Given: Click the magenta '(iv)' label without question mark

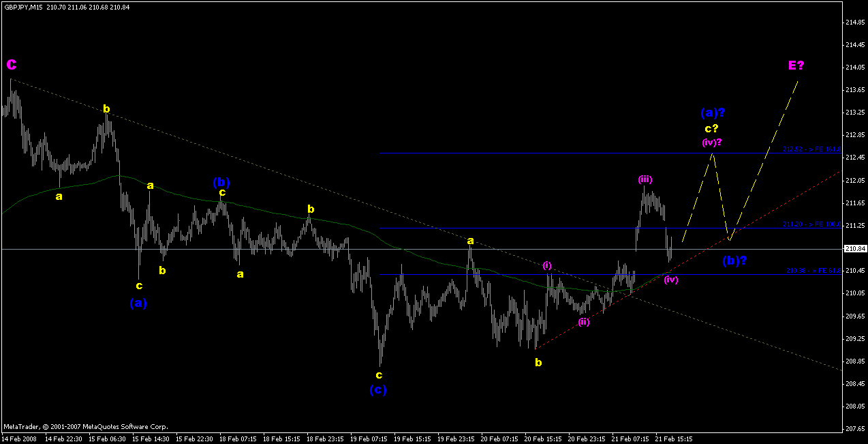Looking at the screenshot, I should click(x=671, y=280).
